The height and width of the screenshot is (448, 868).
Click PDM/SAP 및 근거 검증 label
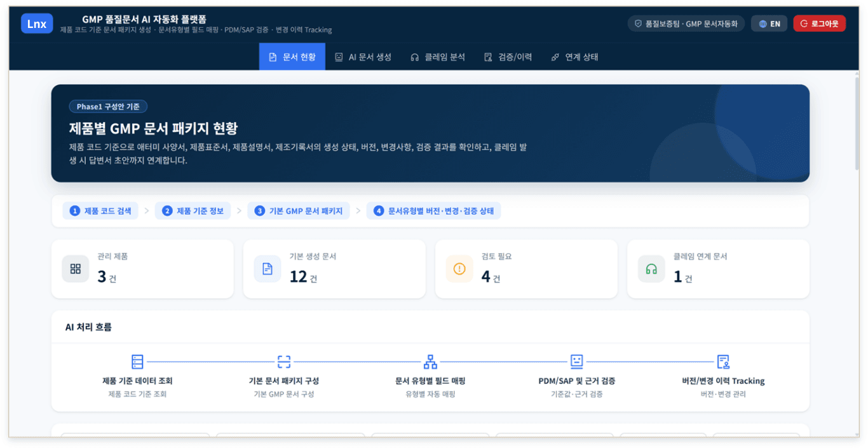pyautogui.click(x=576, y=381)
